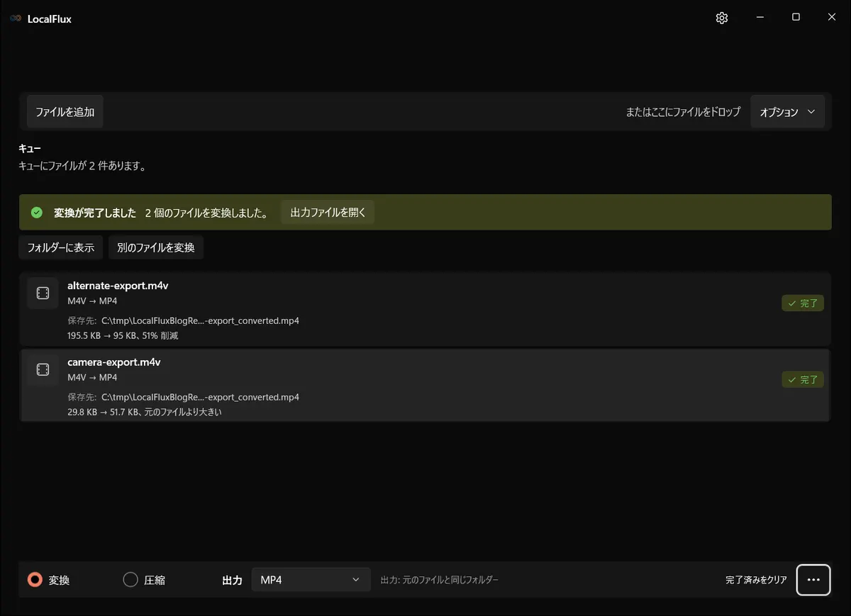Screen dimensions: 851x616
Task: Click the 完了 badge on camera-export.m4v
Action: point(803,379)
